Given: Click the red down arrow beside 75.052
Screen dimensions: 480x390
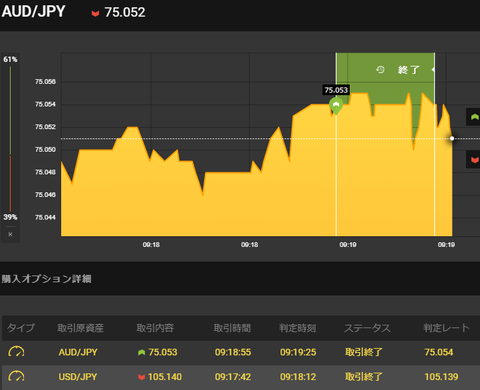Looking at the screenshot, I should point(95,14).
